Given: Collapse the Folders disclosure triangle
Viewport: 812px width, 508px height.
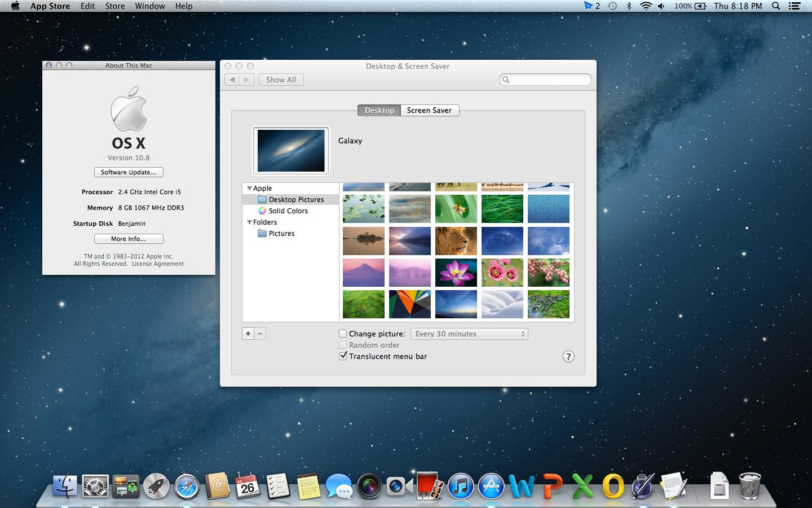Looking at the screenshot, I should pos(249,222).
